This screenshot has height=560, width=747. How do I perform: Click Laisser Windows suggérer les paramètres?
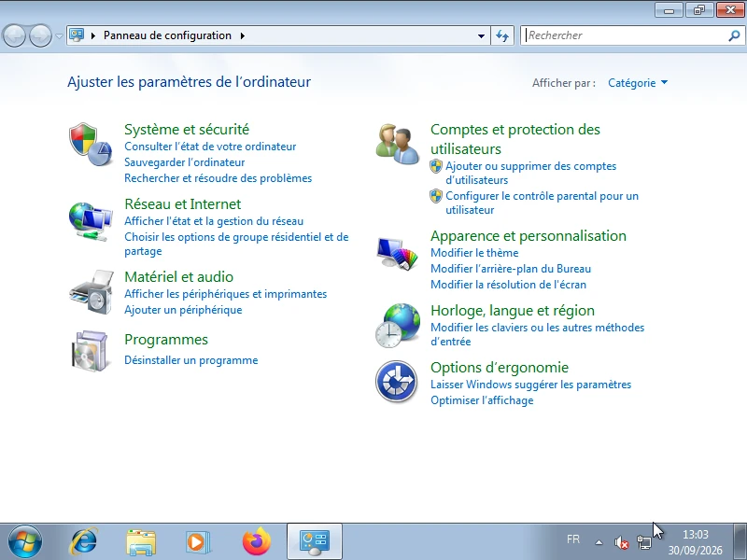530,385
